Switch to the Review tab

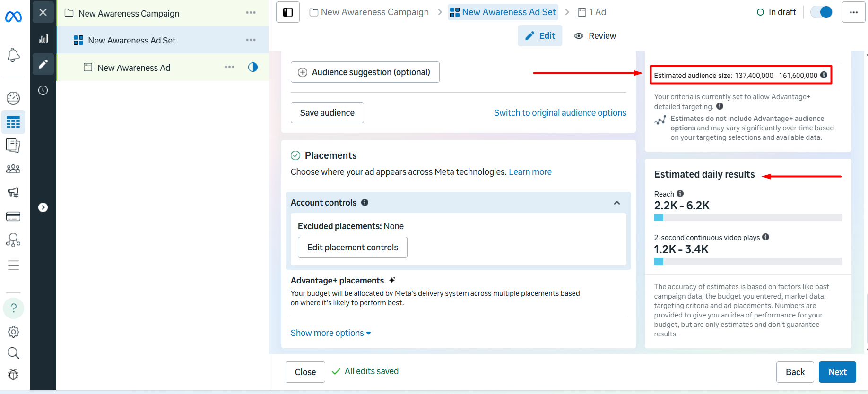[595, 36]
